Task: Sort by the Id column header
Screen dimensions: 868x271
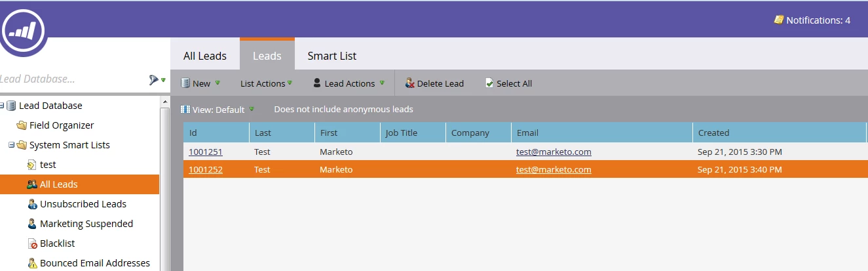Action: 216,133
